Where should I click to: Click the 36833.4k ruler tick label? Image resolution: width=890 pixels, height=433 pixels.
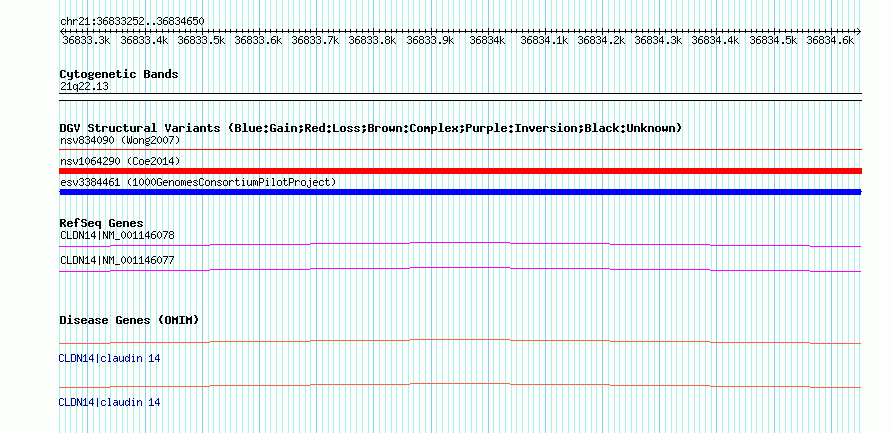(144, 40)
